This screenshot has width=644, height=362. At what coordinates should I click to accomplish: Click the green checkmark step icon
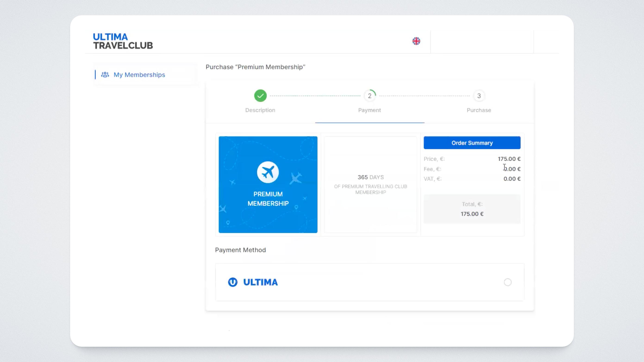260,96
